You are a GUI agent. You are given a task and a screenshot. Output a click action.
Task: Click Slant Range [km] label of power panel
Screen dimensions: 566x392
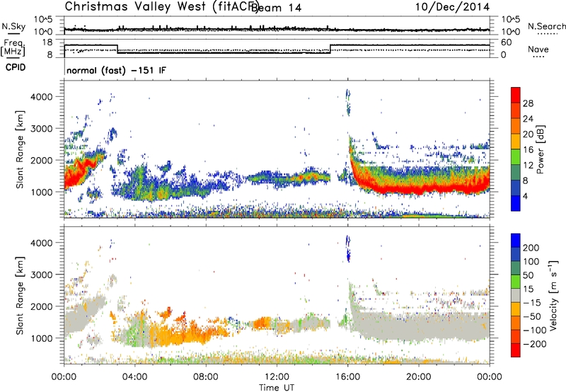(x=20, y=149)
